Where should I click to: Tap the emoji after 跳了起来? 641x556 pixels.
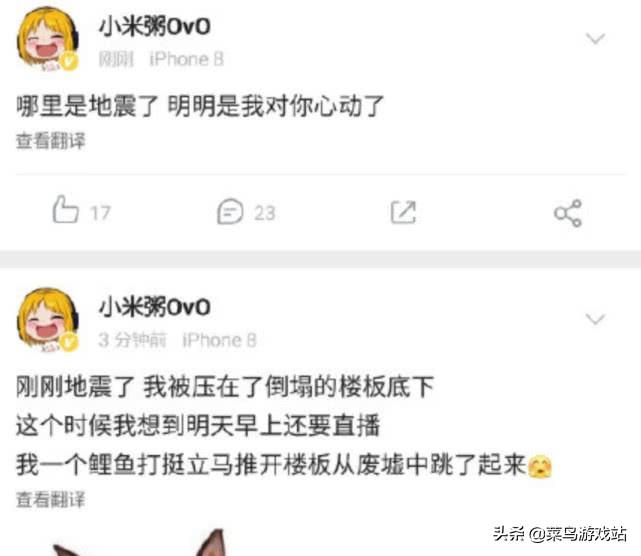540,467
